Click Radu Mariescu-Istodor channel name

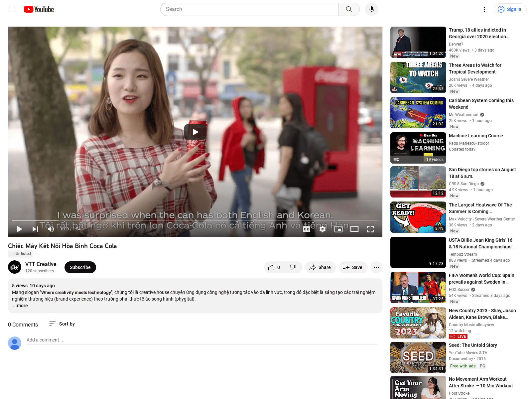(x=469, y=143)
